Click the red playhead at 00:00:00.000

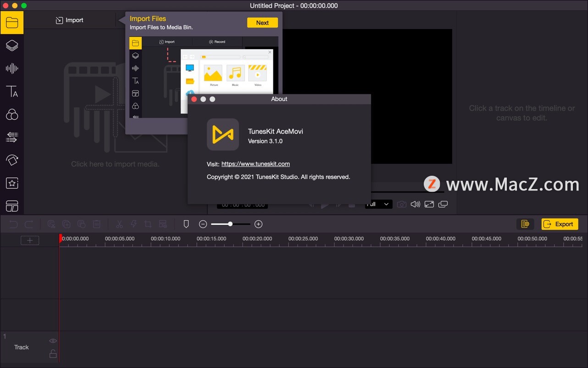(60, 239)
